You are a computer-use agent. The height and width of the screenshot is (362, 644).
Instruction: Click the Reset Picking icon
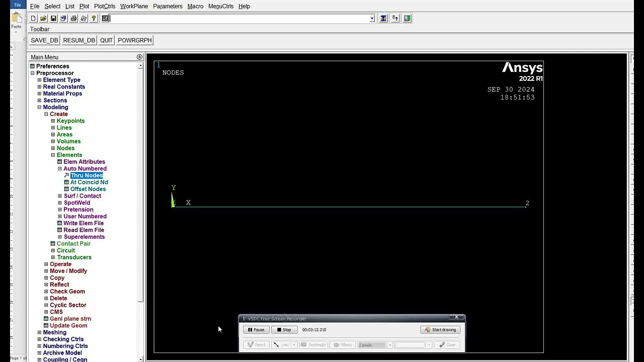395,19
